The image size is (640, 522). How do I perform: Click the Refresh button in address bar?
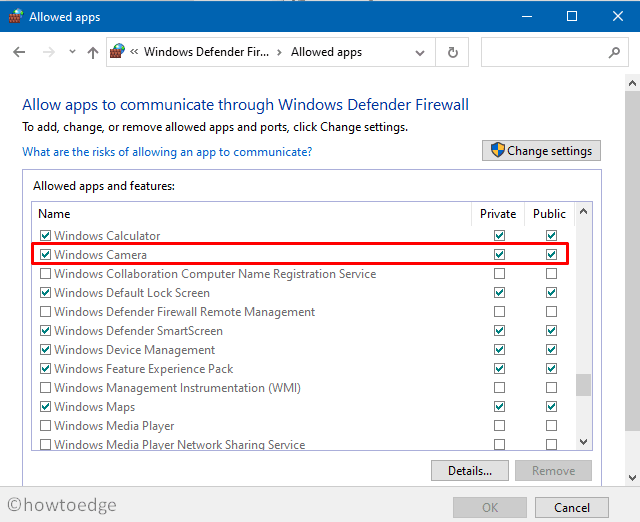453,52
